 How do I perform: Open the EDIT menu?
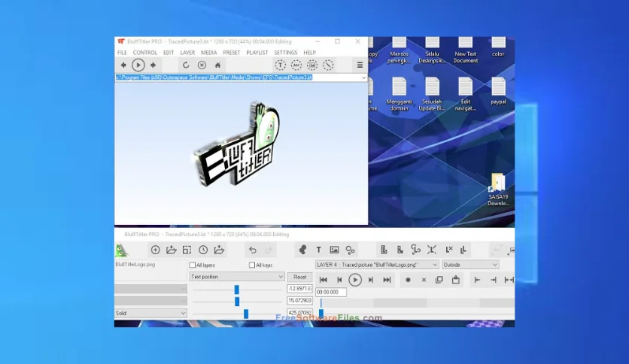coord(169,53)
